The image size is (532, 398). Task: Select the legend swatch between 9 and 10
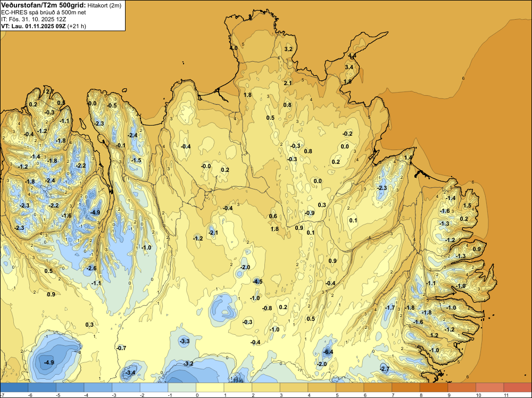pos(462,387)
